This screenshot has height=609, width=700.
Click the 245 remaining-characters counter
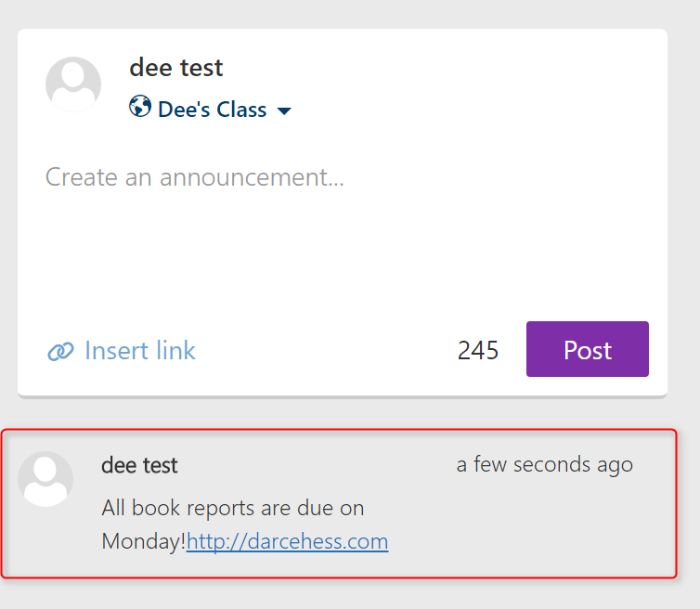(478, 351)
